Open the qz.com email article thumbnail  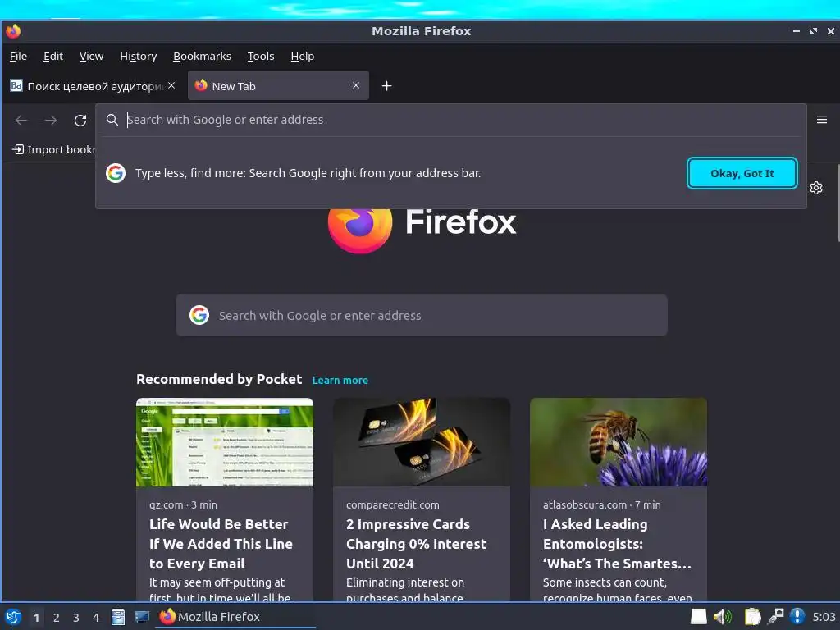pos(225,442)
